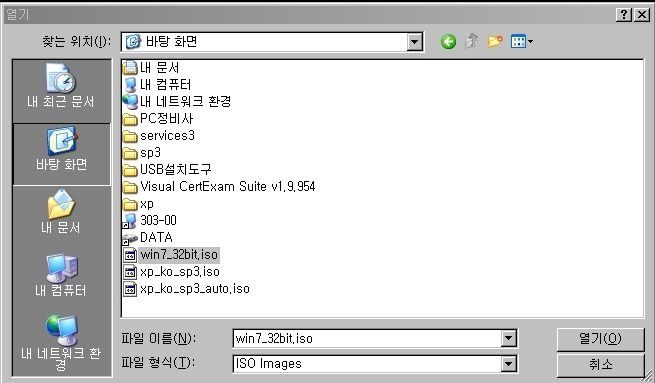Click the text Visual CertExam Suite v1.9.954

(x=228, y=187)
